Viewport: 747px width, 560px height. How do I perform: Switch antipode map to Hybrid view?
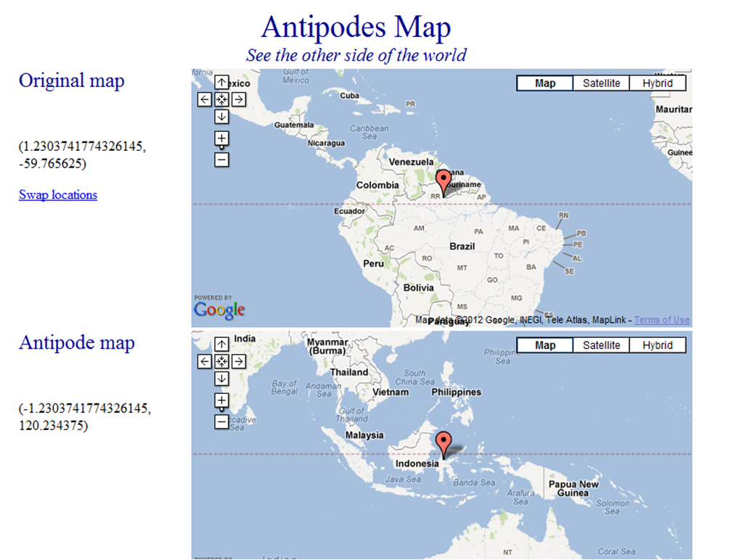[x=657, y=345]
